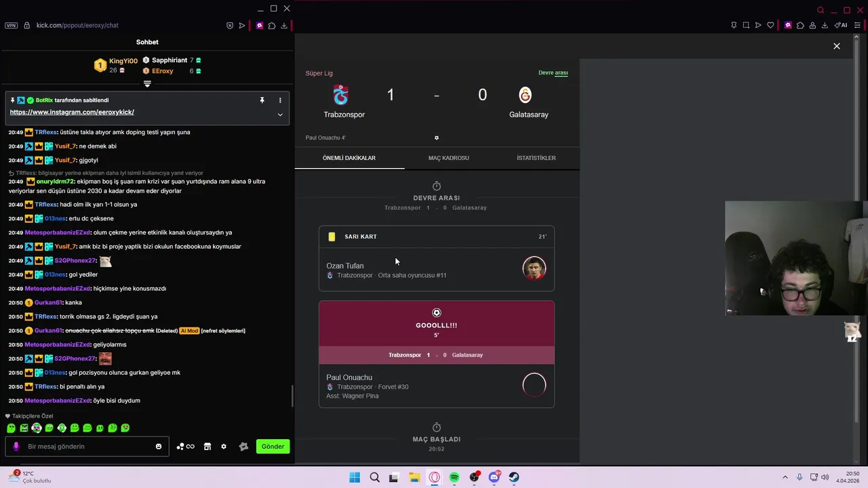Click username S2GPhonex27 at 20:49
The width and height of the screenshot is (868, 488).
(75, 261)
